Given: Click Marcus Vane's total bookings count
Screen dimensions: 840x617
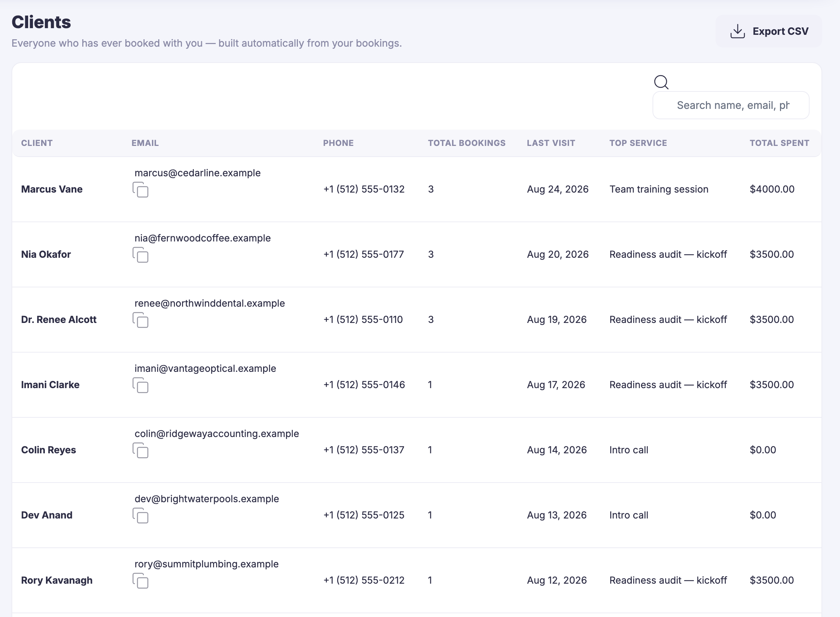Looking at the screenshot, I should pos(431,189).
